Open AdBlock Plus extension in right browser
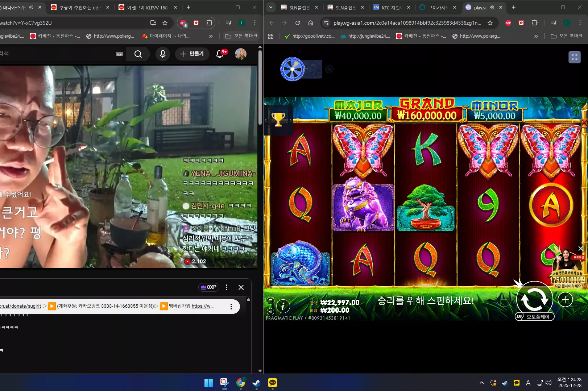This screenshot has height=391, width=588. 508,23
